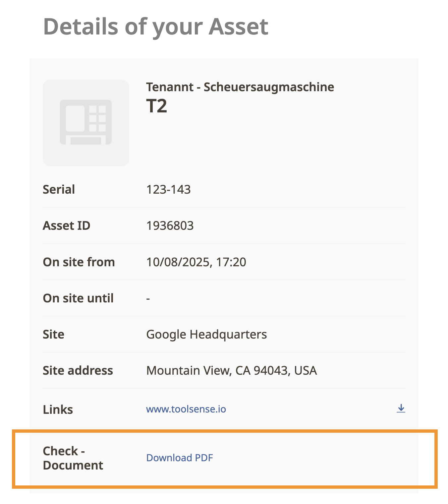Click the Serial label
448x504 pixels.
[x=59, y=189]
